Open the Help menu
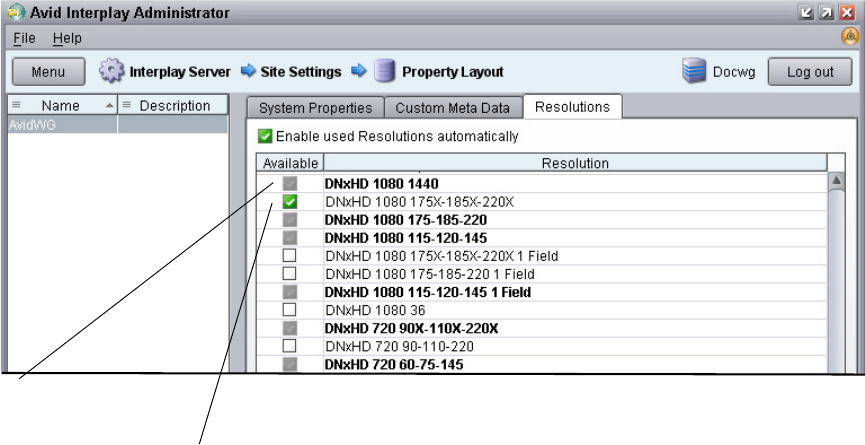Screen dimensions: 865x445 (67, 38)
